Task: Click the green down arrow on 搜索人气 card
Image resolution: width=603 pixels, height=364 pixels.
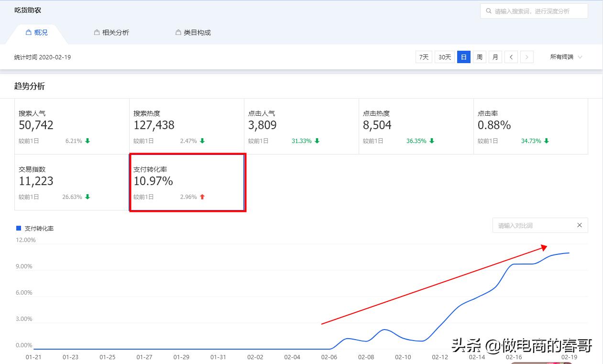Action: [x=88, y=141]
